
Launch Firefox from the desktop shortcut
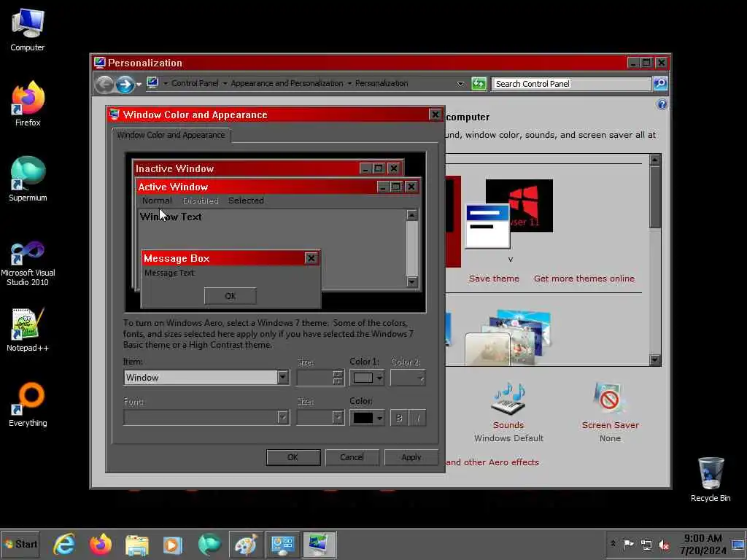click(x=28, y=104)
